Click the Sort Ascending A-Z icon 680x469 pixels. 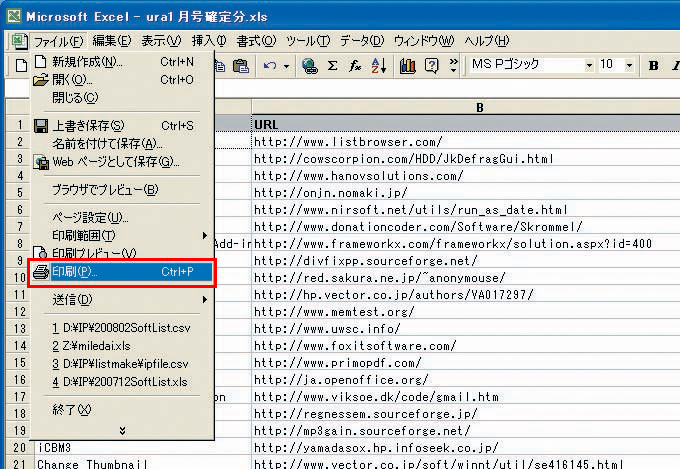coord(379,66)
